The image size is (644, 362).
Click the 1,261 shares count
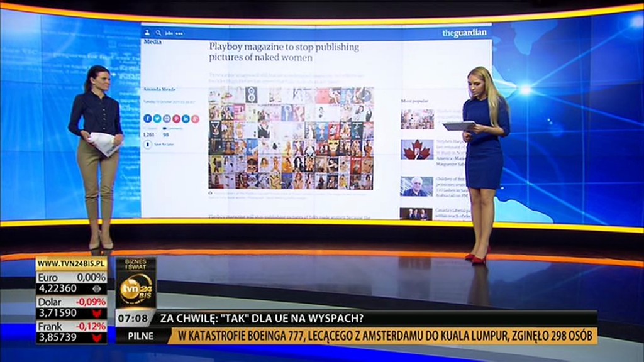click(x=148, y=134)
